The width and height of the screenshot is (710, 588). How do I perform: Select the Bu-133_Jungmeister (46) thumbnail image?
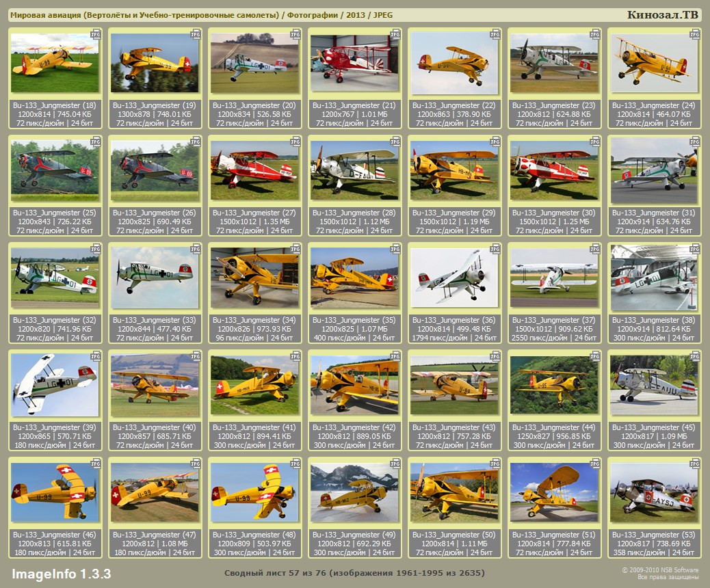(55, 493)
